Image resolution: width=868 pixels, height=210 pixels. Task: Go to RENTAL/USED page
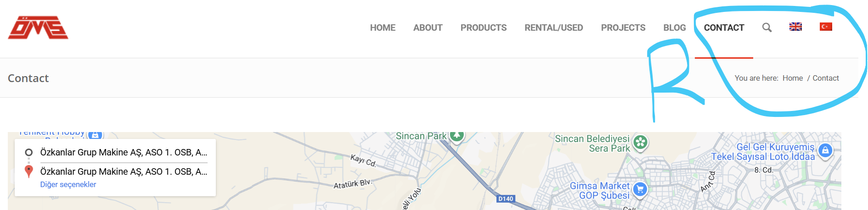coord(554,28)
